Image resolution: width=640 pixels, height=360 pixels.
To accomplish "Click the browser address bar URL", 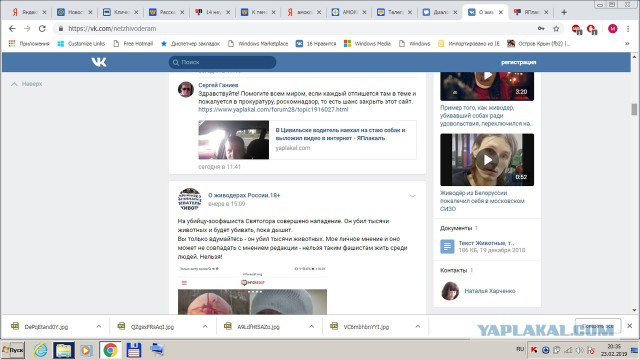I will [x=112, y=29].
